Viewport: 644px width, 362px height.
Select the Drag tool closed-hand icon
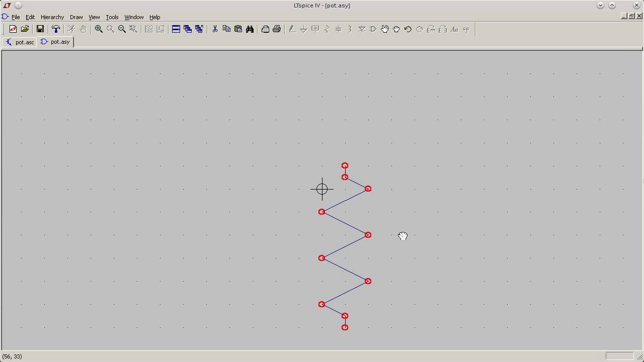(x=396, y=29)
